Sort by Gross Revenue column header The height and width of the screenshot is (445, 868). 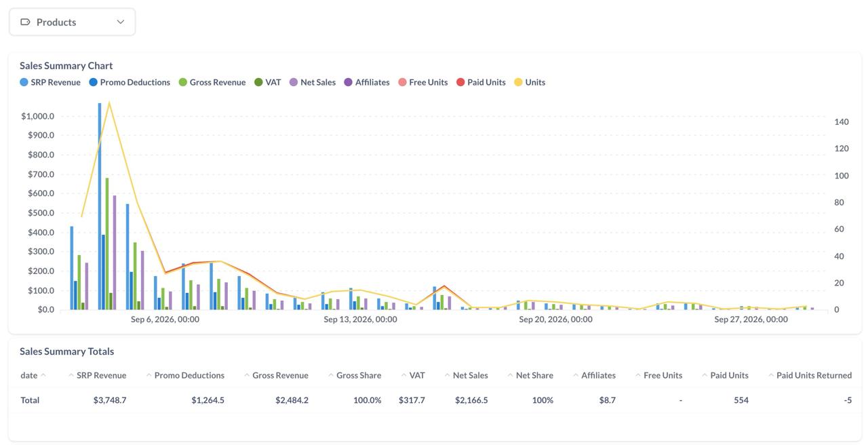point(276,375)
